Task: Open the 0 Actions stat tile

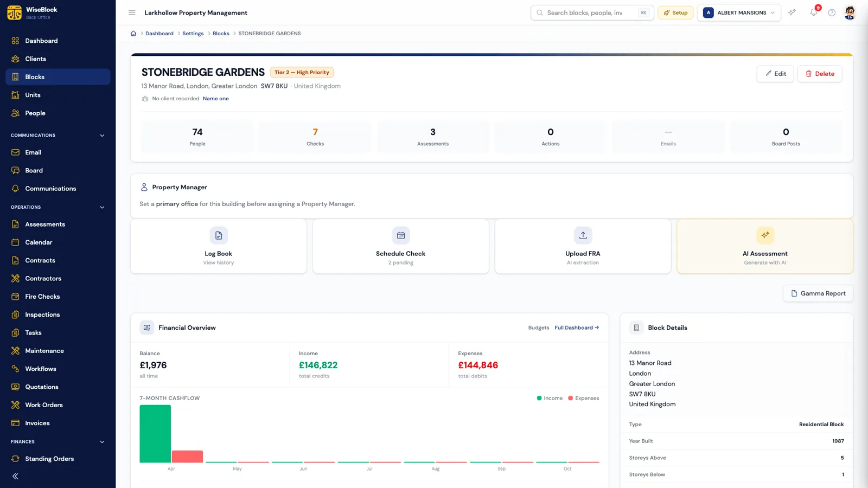Action: 551,137
